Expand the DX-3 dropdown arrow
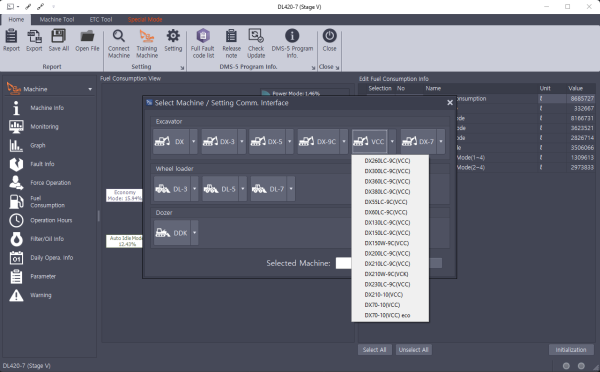The width and height of the screenshot is (600, 372). (x=242, y=142)
